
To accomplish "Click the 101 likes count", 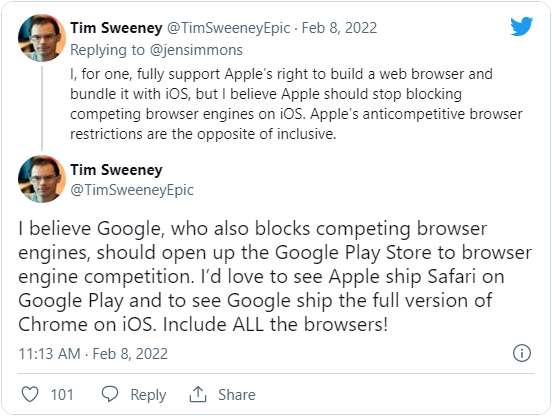I will pyautogui.click(x=62, y=395).
